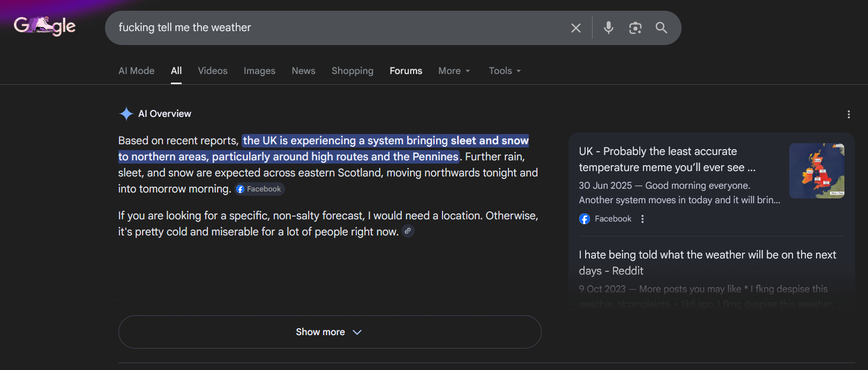Open search by image lens
The height and width of the screenshot is (370, 868).
pos(635,28)
